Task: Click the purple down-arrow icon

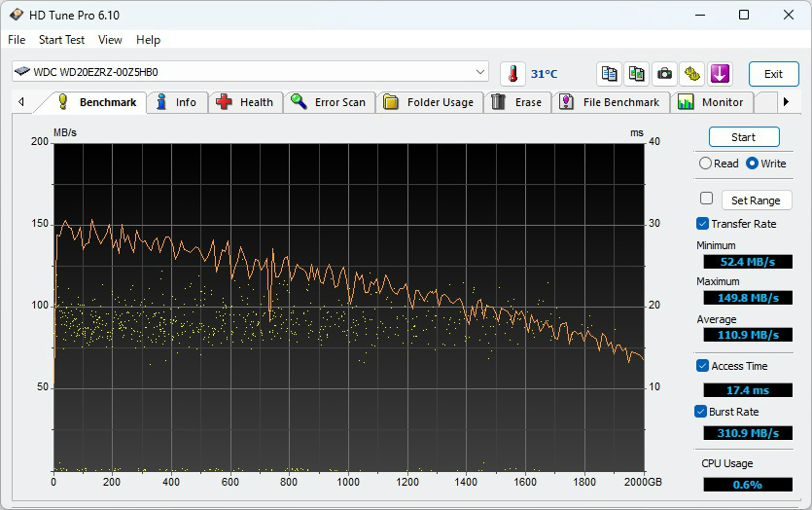Action: click(719, 74)
